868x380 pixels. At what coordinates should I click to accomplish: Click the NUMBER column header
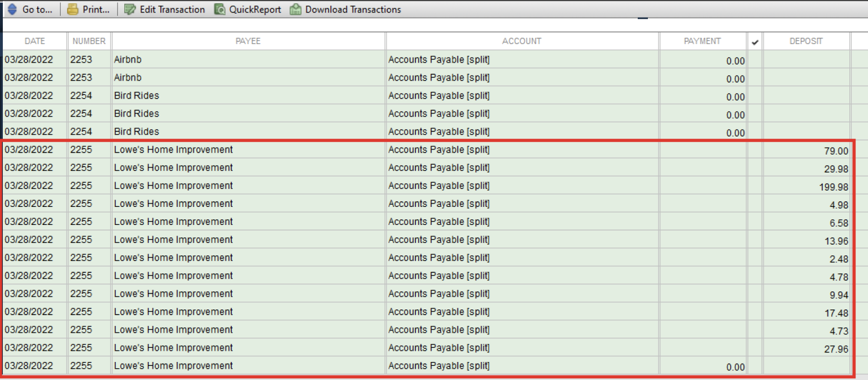(x=89, y=41)
